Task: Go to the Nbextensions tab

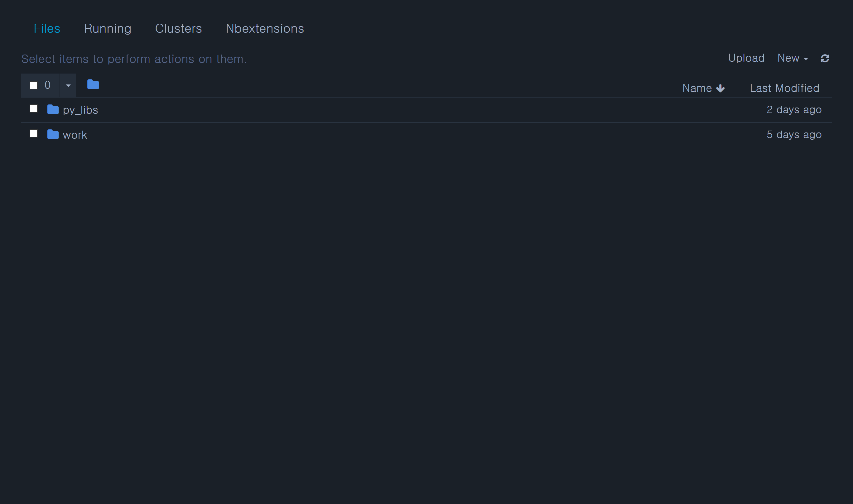Action: click(x=265, y=29)
